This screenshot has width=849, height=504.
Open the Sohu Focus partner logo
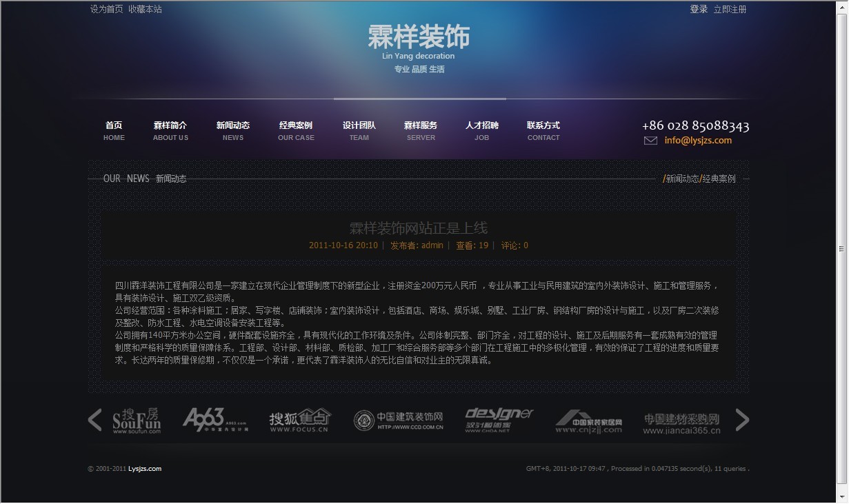click(300, 420)
